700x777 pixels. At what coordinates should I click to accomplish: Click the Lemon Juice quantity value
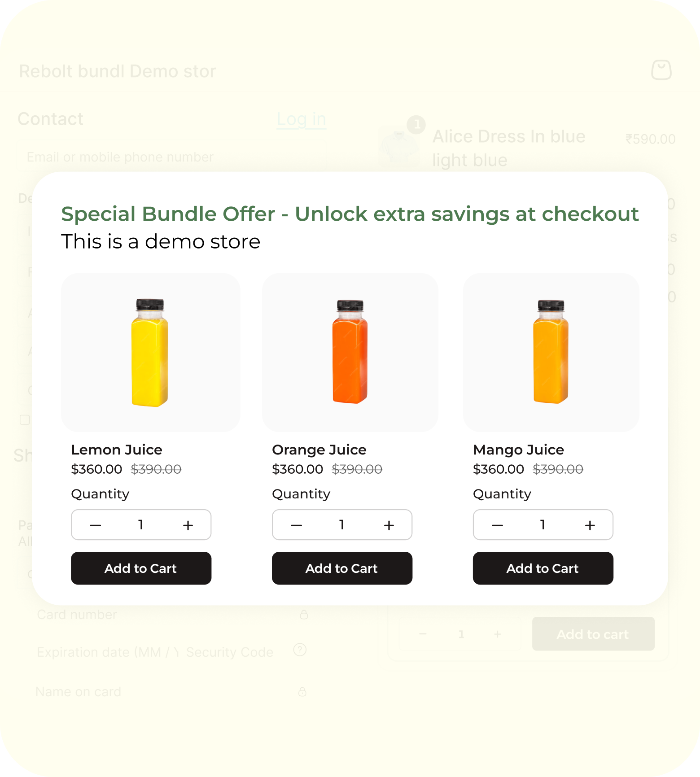[141, 525]
